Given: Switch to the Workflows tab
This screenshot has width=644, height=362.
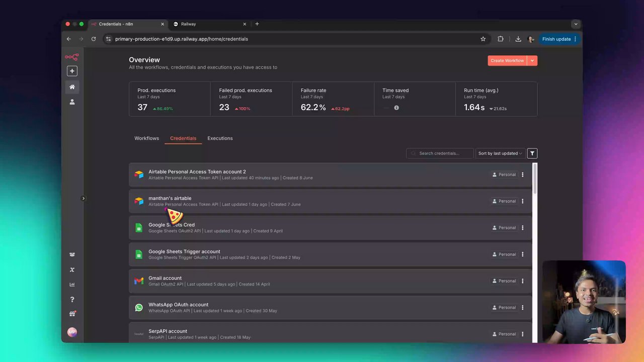Looking at the screenshot, I should pos(146,138).
